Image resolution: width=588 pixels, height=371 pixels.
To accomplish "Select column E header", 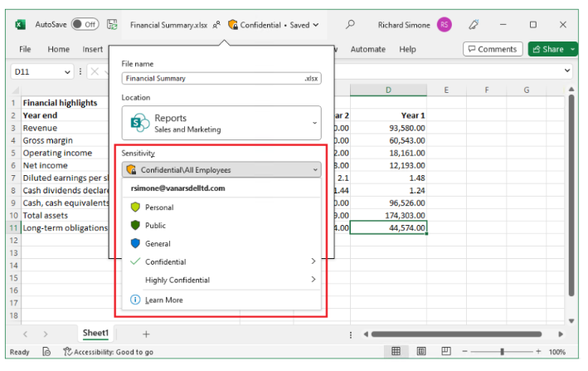I will pos(446,90).
